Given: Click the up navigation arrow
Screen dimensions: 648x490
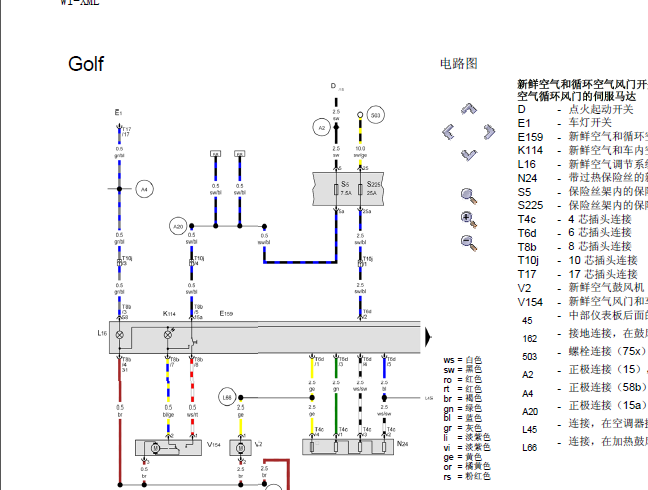Looking at the screenshot, I should (x=469, y=109).
